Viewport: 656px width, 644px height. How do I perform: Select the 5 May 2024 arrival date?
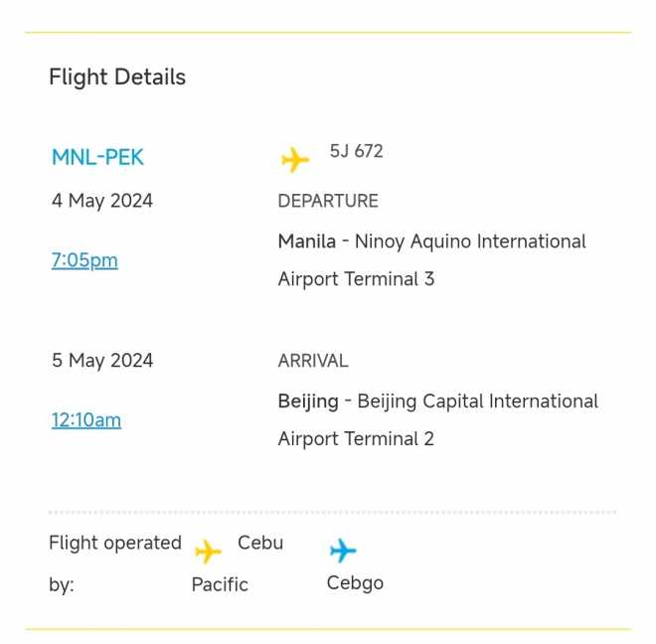coord(102,361)
